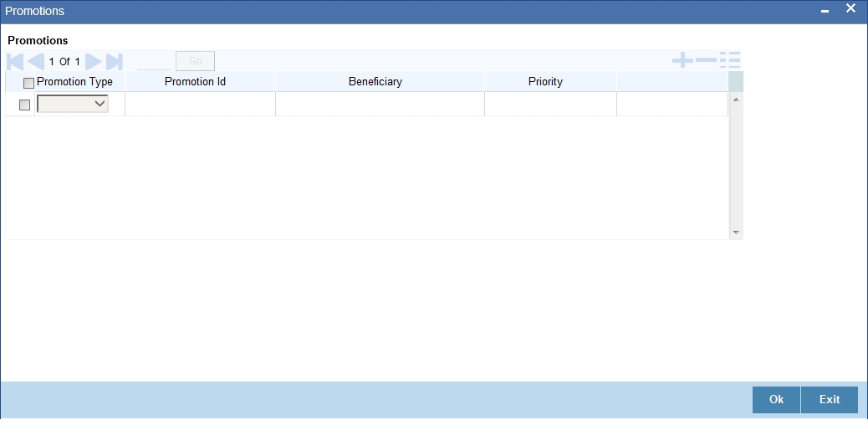Screen dimensions: 868x425
Task: Click the Beneficiary column header
Action: [375, 82]
